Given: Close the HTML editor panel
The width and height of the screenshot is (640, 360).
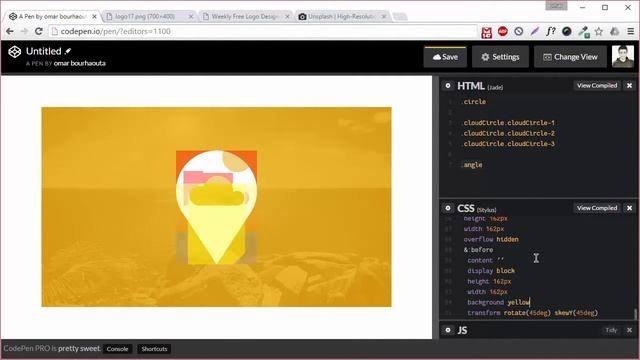Looking at the screenshot, I should (x=629, y=86).
